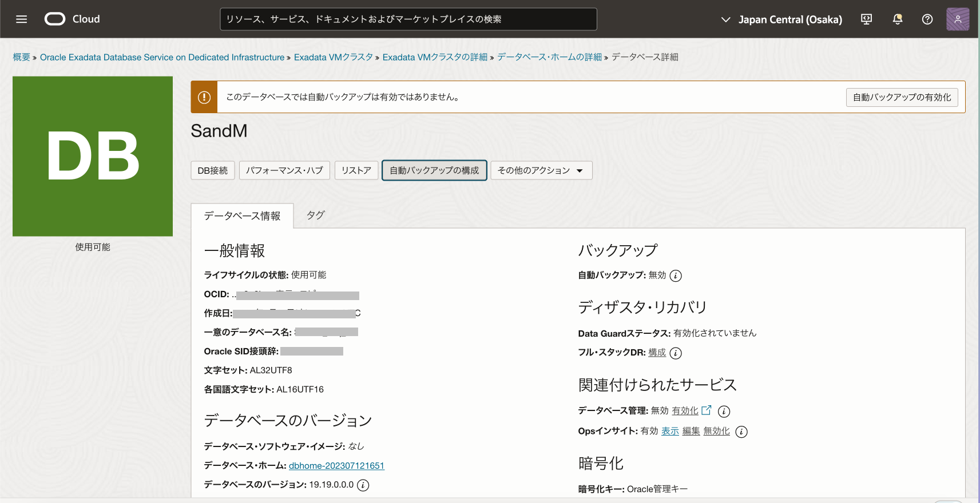Open the Cloud Shell developer tools icon
Image resolution: width=980 pixels, height=503 pixels.
pyautogui.click(x=866, y=19)
